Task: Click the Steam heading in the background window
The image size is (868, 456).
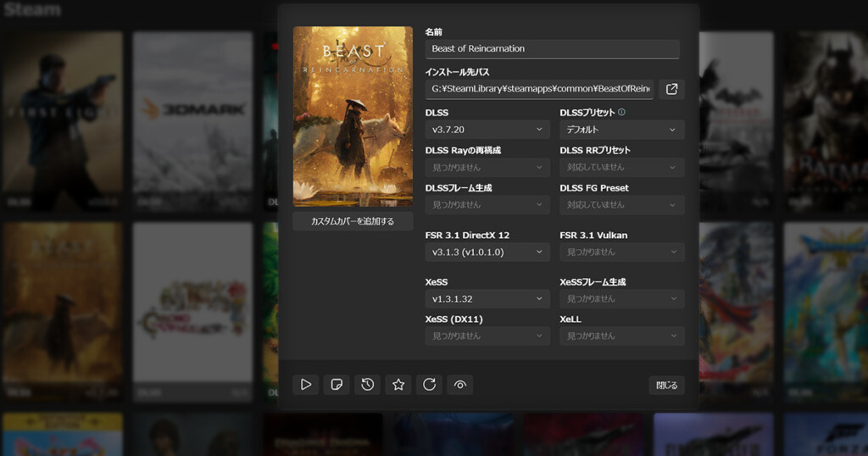Action: (32, 9)
